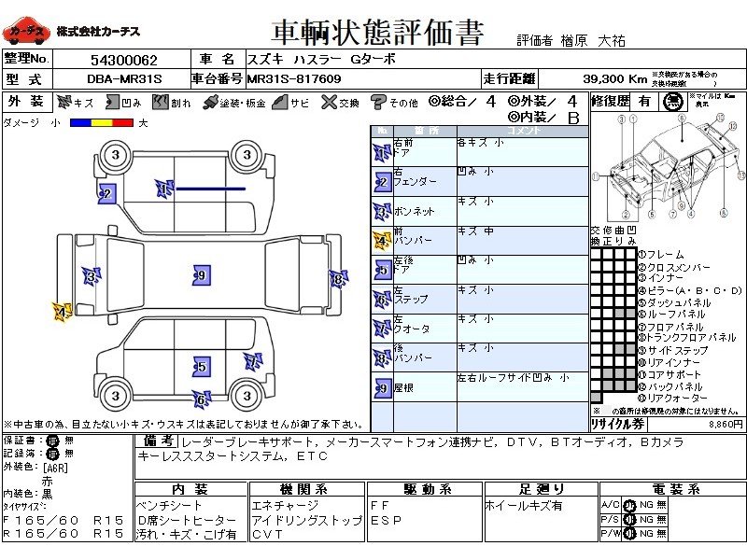Click the car name スズキ ハスラー Gターボ

[321, 60]
